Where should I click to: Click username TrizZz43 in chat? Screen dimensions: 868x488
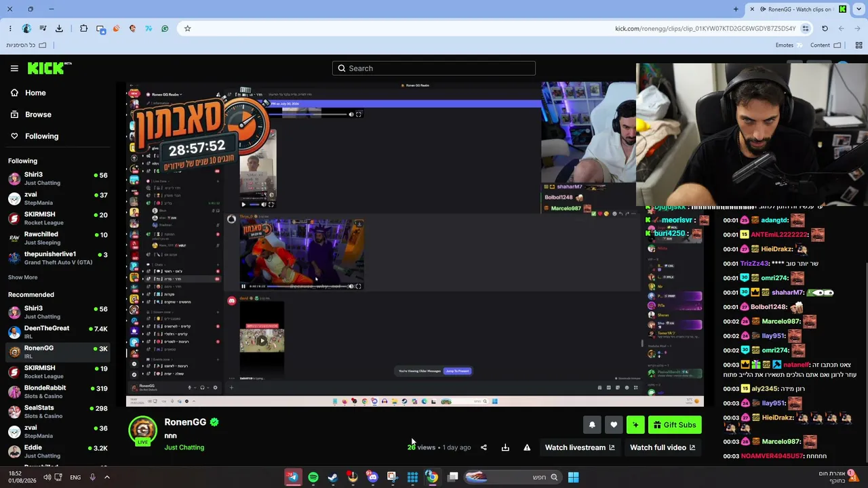[x=755, y=264]
